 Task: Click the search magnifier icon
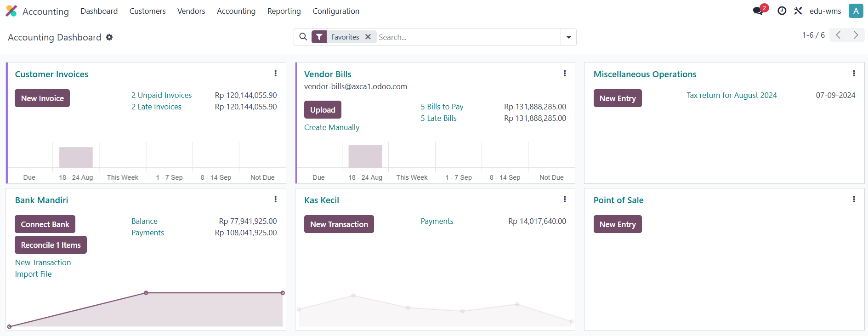point(303,37)
